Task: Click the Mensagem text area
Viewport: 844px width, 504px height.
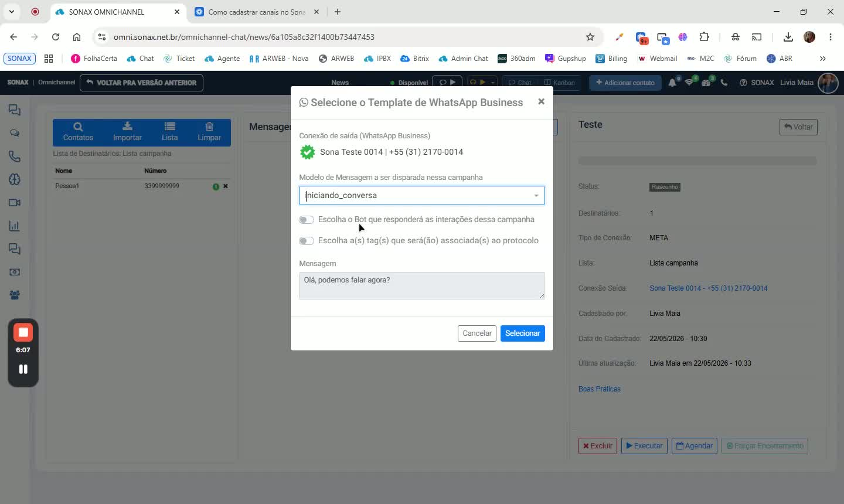Action: (x=421, y=285)
